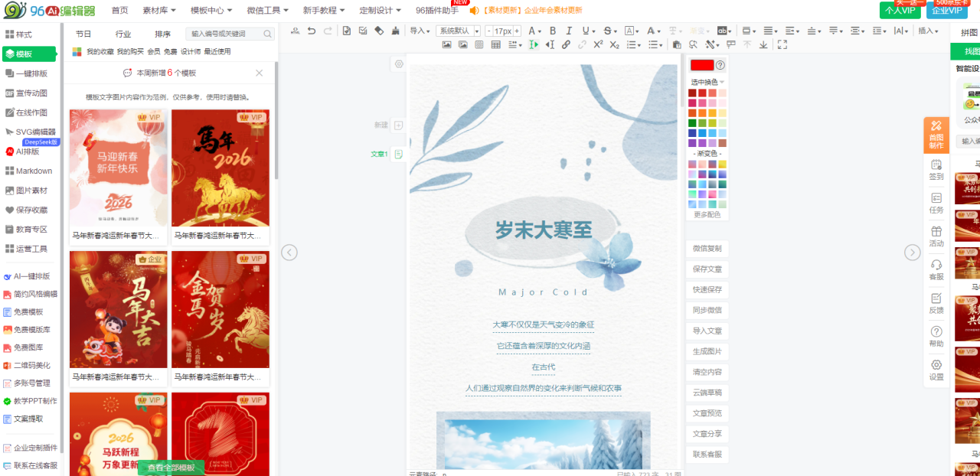Click the undo arrow in the toolbar
The width and height of the screenshot is (980, 476).
coord(311,31)
